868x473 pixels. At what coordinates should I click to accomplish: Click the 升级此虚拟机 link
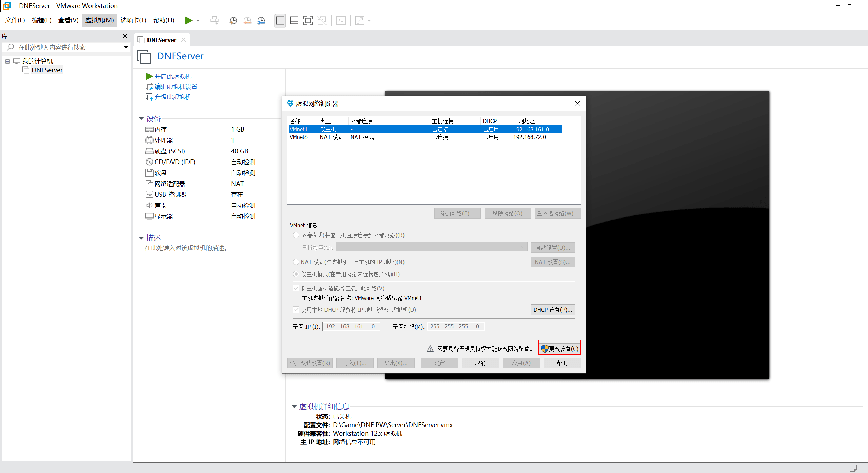(173, 97)
